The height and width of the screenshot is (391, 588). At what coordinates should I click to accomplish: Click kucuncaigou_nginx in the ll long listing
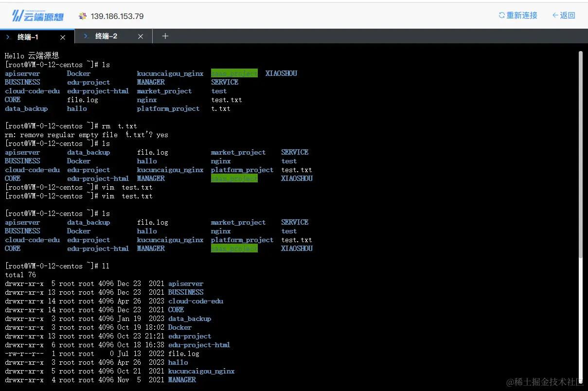[x=201, y=371]
